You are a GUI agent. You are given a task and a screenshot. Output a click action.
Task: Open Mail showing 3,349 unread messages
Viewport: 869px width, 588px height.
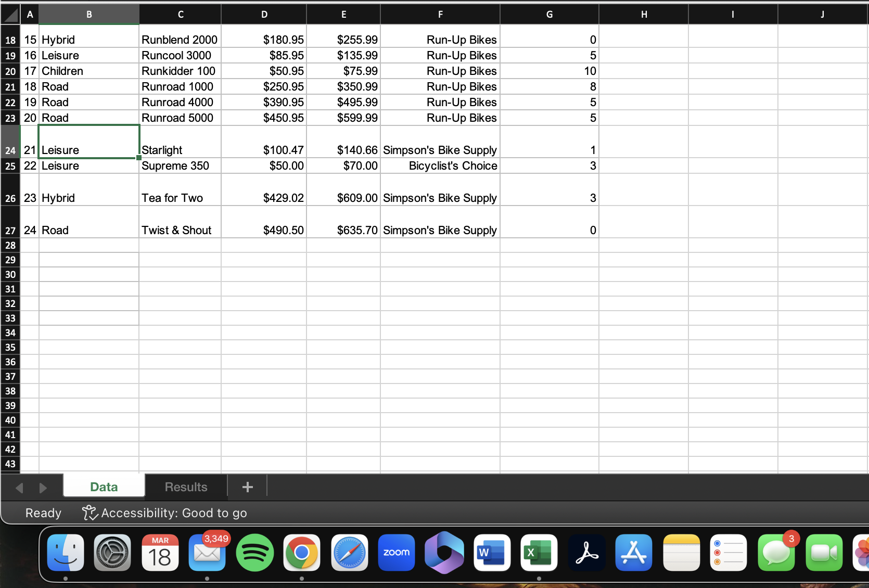(x=207, y=553)
